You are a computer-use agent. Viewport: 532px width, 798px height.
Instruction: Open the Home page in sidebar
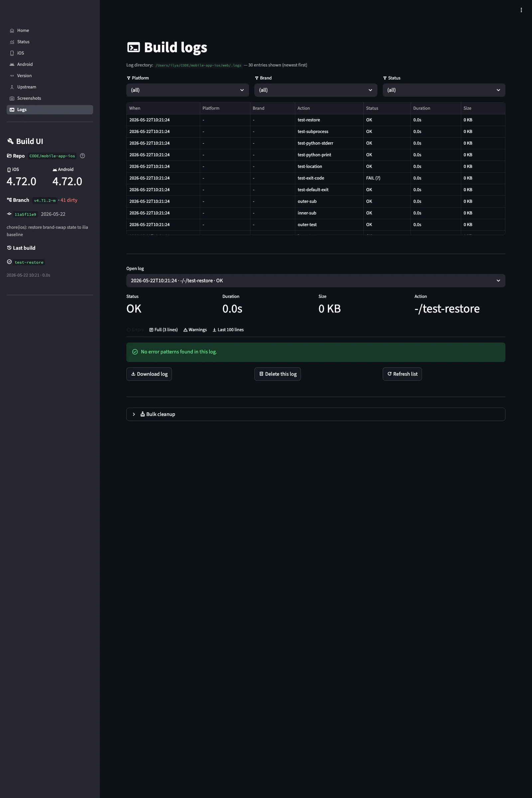[50, 31]
